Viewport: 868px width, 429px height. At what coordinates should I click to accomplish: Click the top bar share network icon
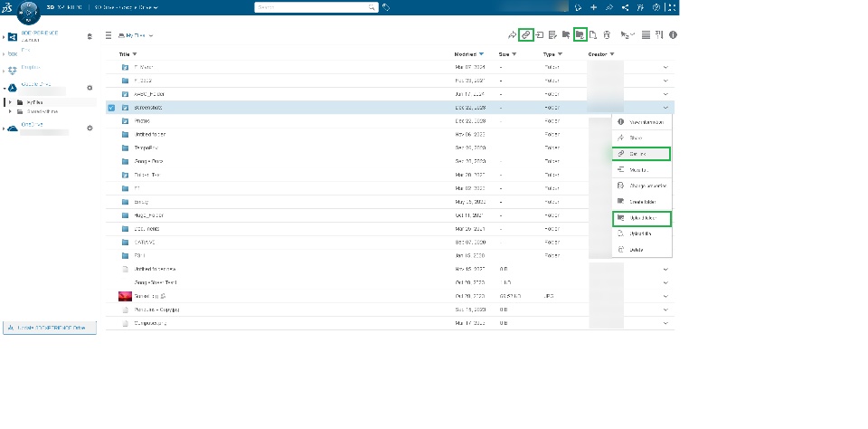tap(625, 7)
